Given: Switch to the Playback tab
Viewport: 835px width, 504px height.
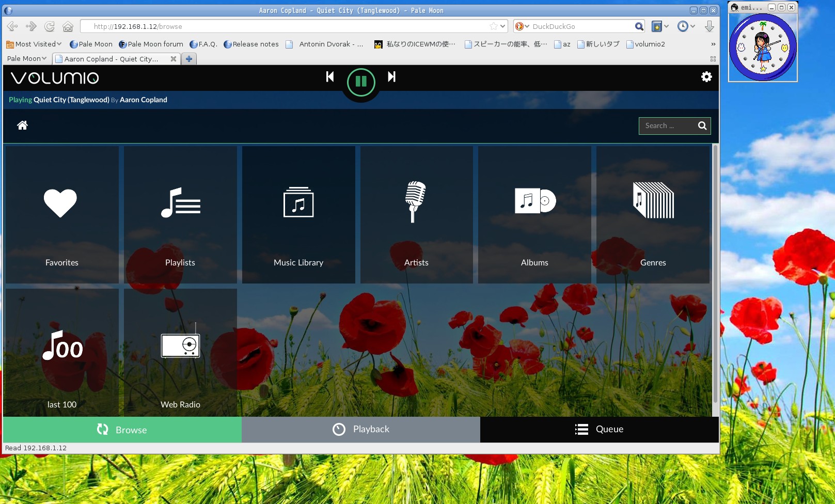Looking at the screenshot, I should (361, 430).
